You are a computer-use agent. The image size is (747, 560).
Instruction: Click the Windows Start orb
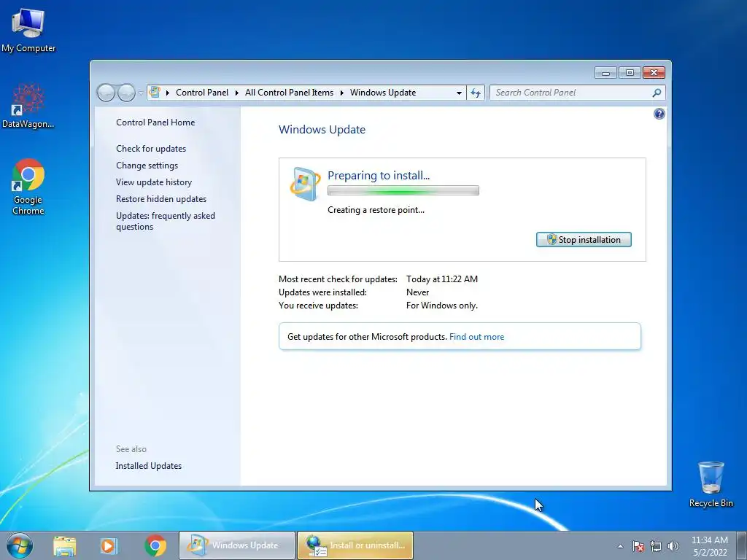[20, 545]
